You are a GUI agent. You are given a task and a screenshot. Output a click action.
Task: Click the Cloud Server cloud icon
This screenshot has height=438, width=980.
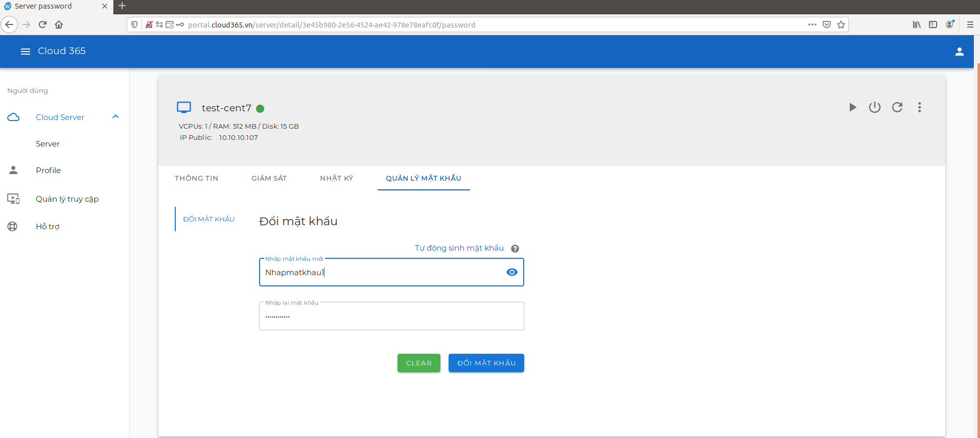click(x=13, y=117)
